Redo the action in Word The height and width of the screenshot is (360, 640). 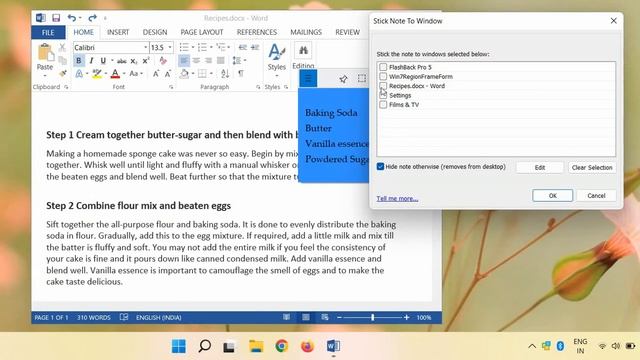[92, 18]
